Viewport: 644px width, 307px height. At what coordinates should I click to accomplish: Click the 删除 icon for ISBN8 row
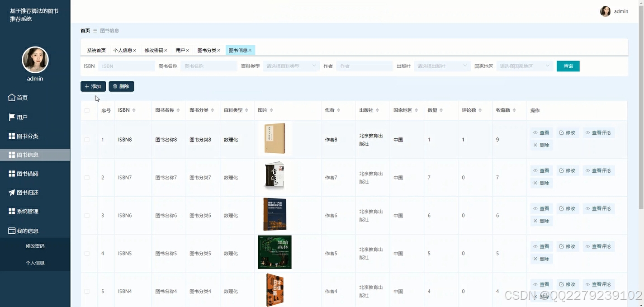pos(541,145)
